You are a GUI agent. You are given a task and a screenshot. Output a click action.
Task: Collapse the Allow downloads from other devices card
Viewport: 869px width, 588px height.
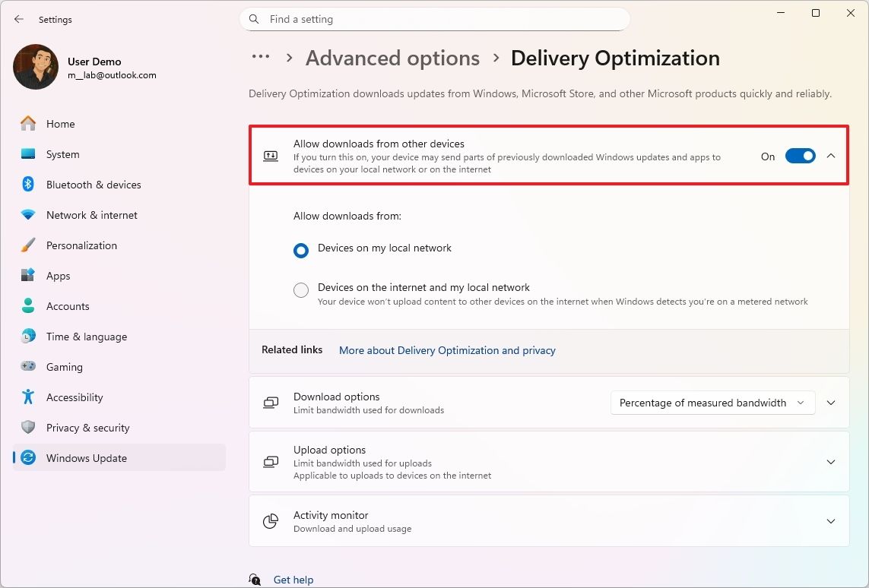[831, 155]
